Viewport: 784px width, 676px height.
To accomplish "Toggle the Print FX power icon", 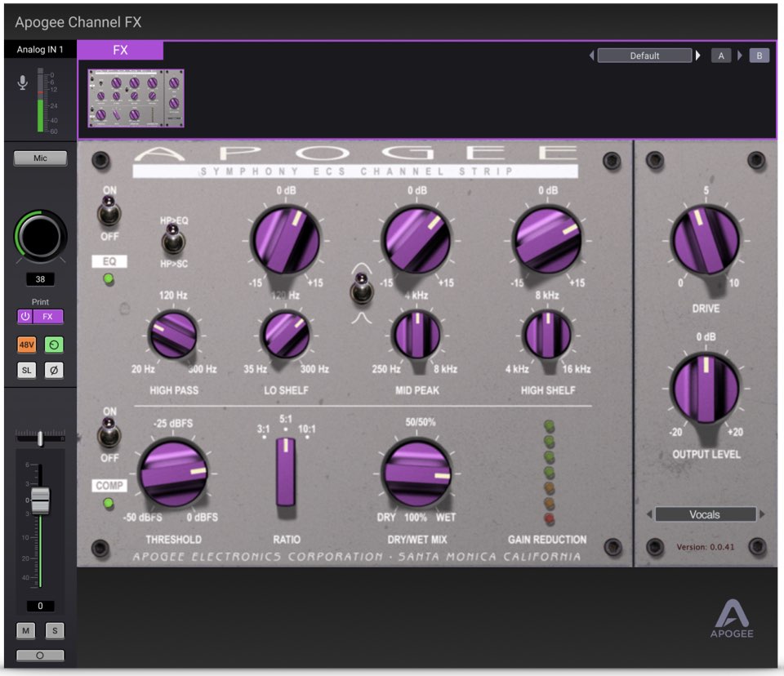I will [x=25, y=317].
